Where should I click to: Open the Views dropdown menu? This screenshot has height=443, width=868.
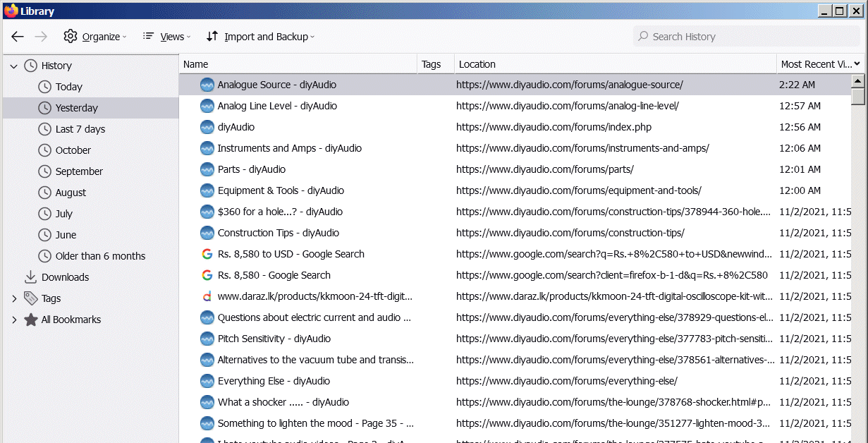[x=167, y=37]
